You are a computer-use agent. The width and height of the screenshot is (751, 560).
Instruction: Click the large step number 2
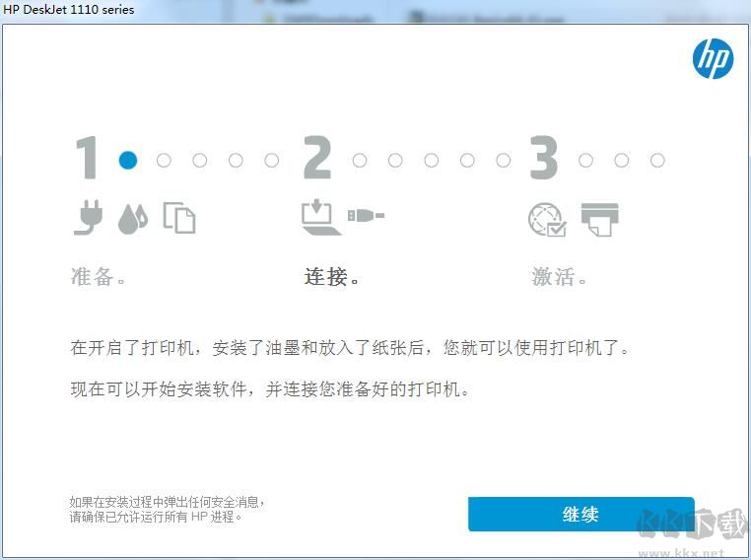317,157
